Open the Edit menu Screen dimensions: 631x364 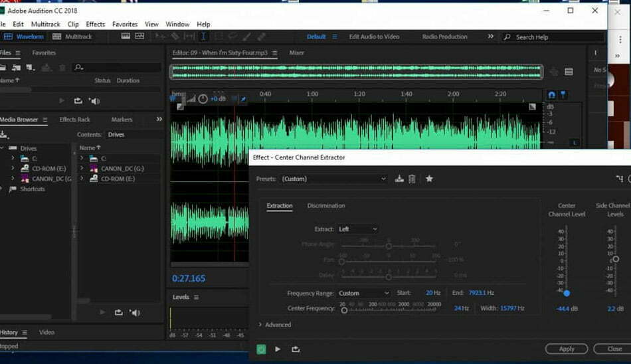click(18, 24)
